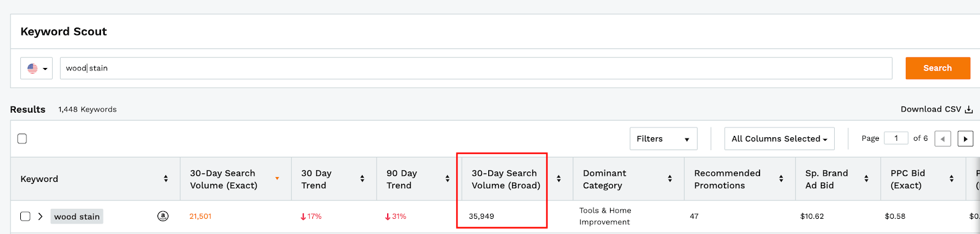Click the wood stain search input field
980x234 pixels.
476,68
